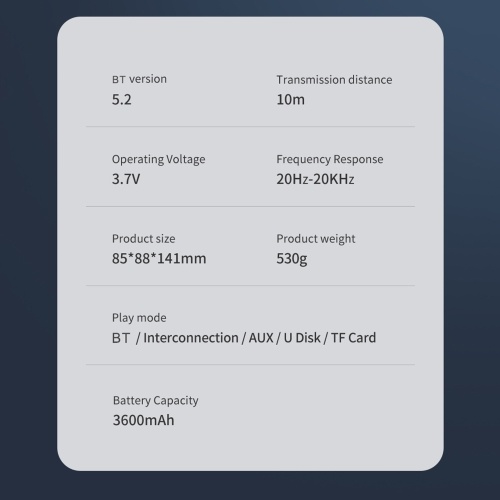
Task: Click the TF Card play mode text
Action: tap(353, 338)
